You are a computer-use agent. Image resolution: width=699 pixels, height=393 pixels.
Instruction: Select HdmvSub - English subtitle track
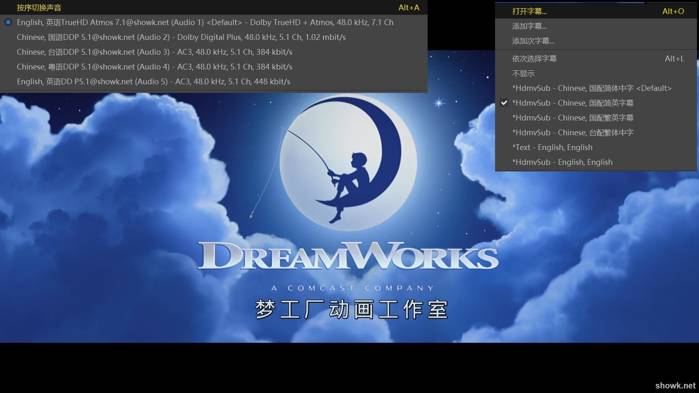[x=596, y=162]
